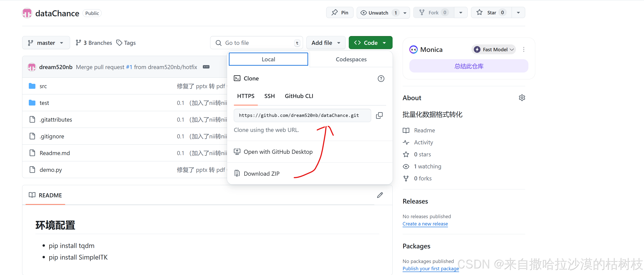
Task: Select the README tab
Action: [45, 195]
